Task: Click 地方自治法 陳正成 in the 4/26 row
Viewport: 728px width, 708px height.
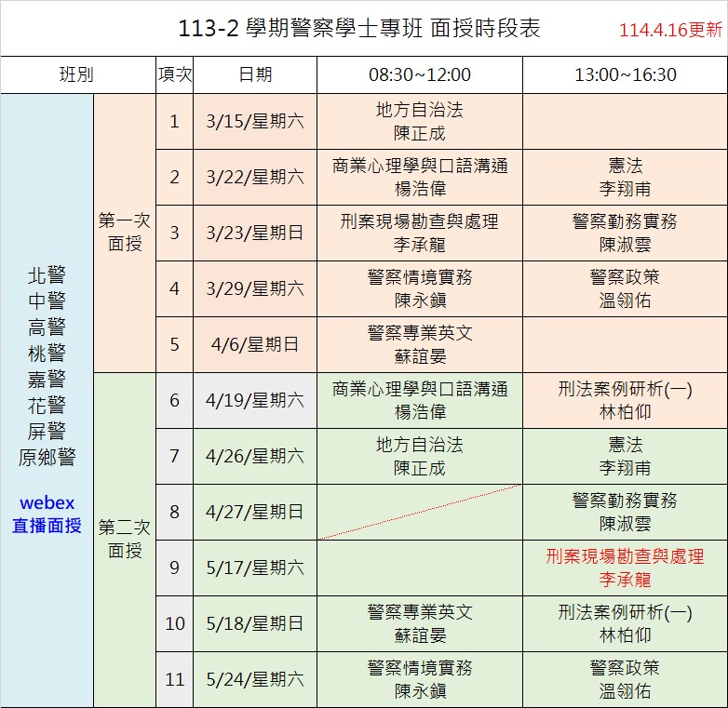Action: pyautogui.click(x=420, y=457)
